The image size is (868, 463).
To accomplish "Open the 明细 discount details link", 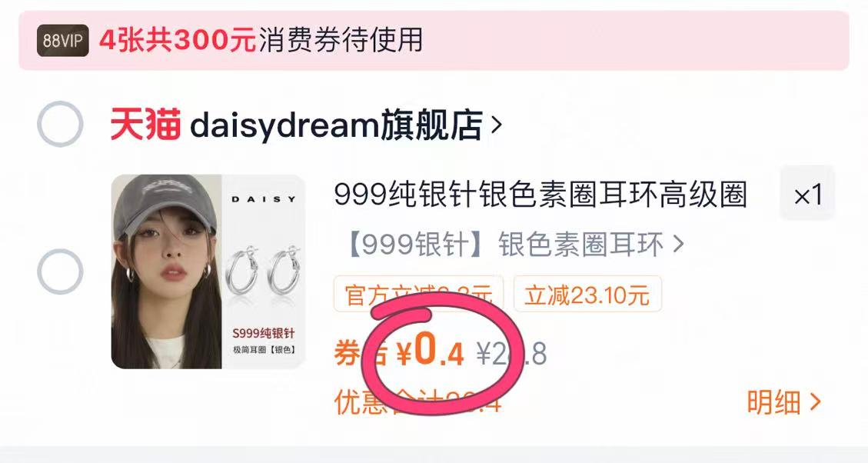I will [x=774, y=402].
